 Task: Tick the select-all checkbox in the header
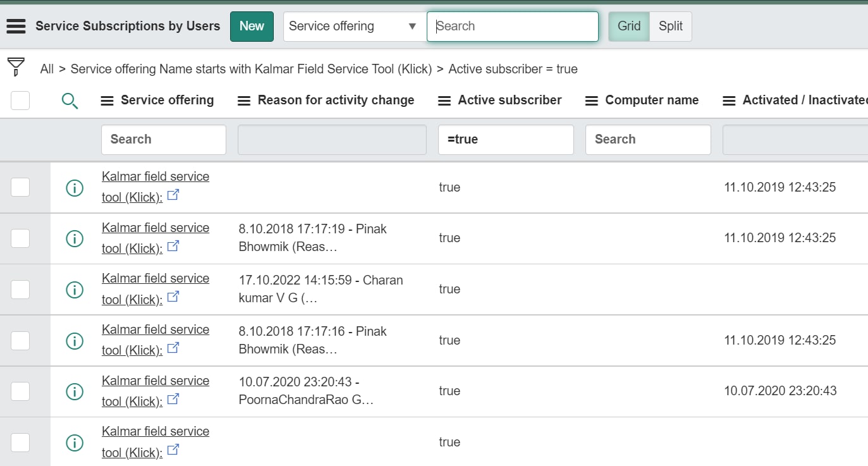(x=20, y=100)
